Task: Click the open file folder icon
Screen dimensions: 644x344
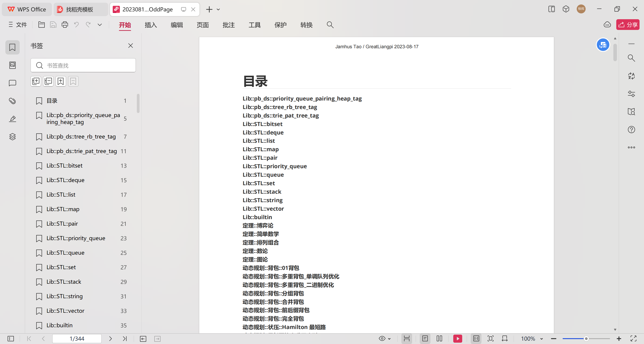Action: (42, 25)
